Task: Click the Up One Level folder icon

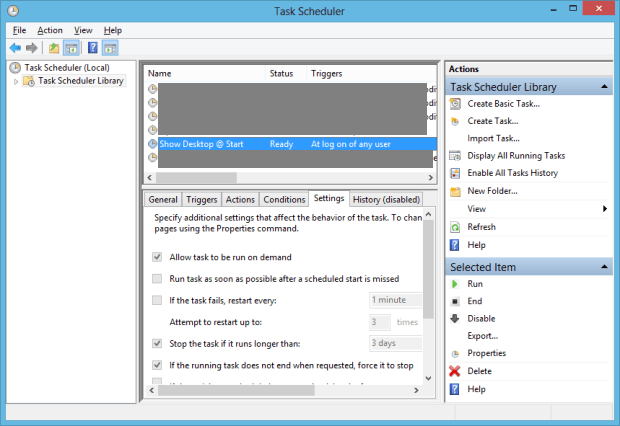Action: point(54,48)
